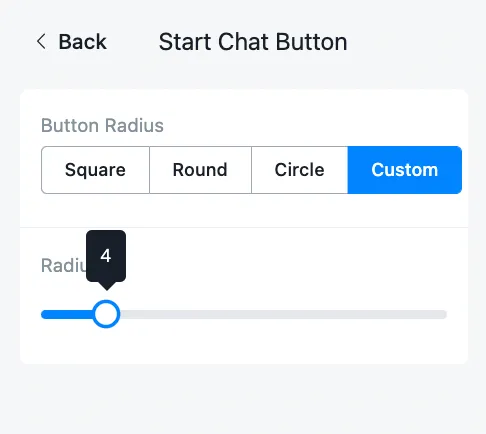Click the dark tooltip showing value 4
Image resolution: width=486 pixels, height=434 pixels.
click(106, 256)
